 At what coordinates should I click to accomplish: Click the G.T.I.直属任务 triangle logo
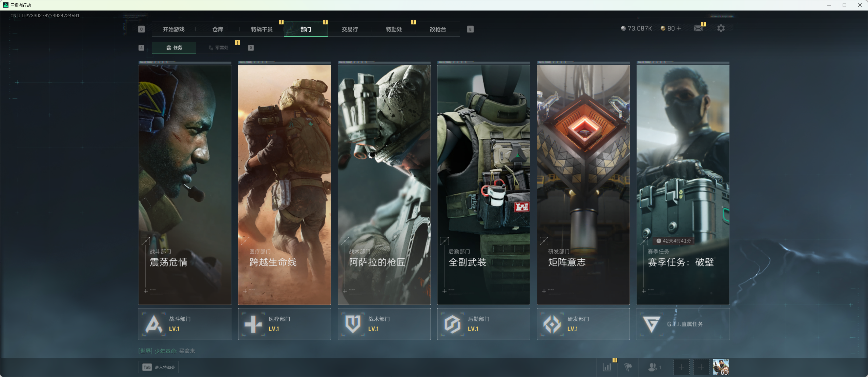(x=651, y=324)
